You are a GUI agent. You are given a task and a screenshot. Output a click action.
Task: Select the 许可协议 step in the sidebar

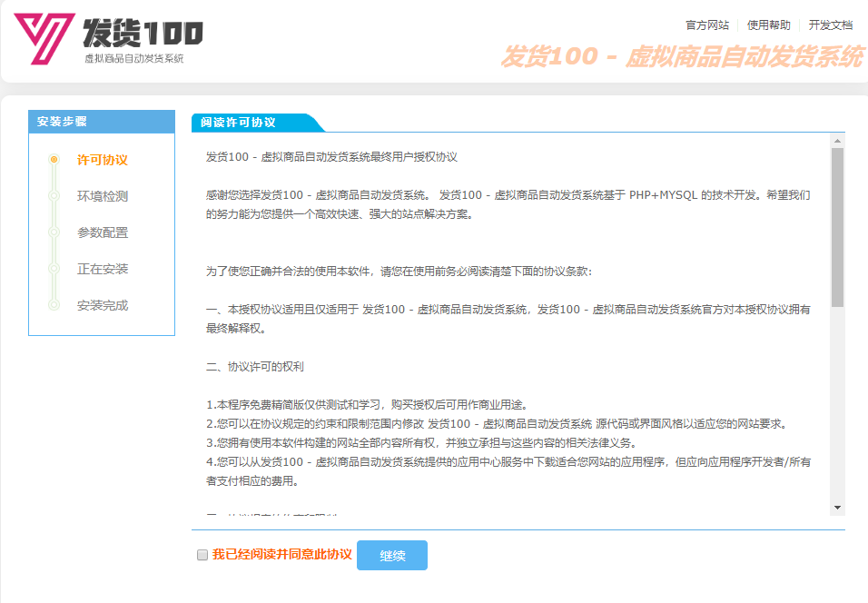click(103, 160)
